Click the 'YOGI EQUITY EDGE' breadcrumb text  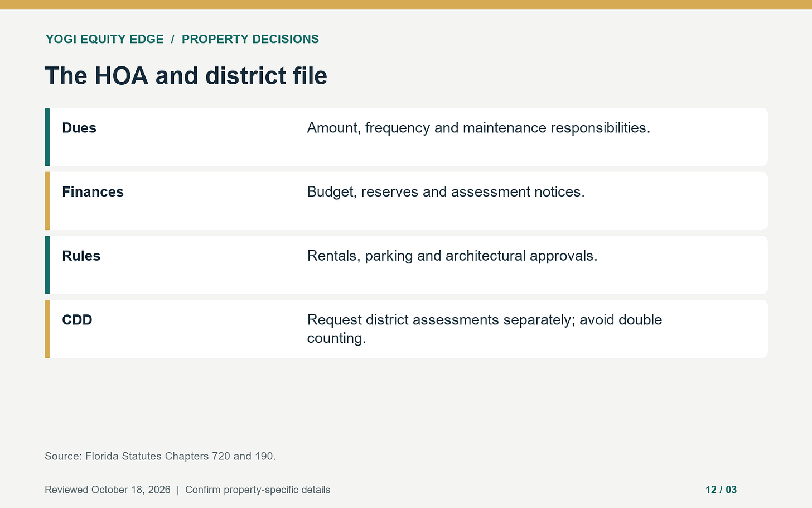tap(105, 39)
